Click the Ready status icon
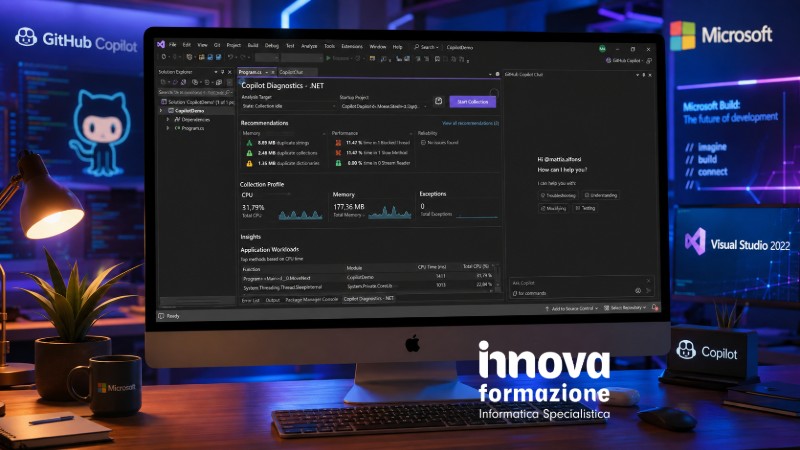Screen dimensions: 800x450 click(x=161, y=316)
